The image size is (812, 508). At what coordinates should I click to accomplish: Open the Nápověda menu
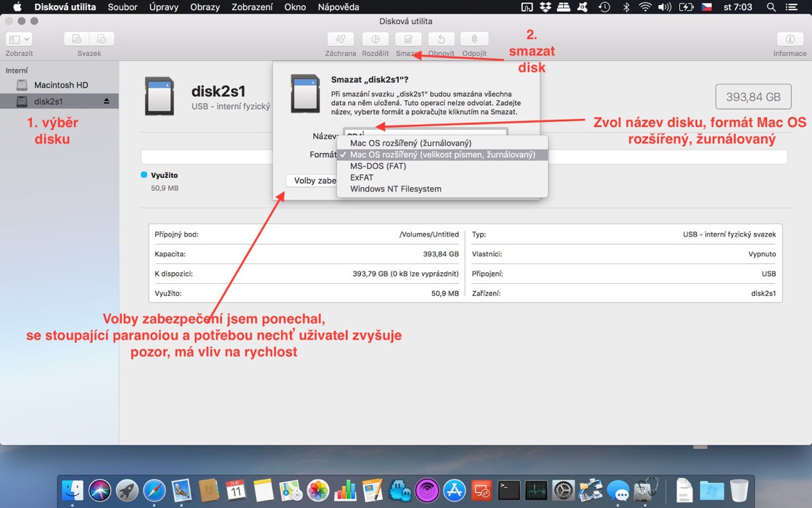[338, 7]
